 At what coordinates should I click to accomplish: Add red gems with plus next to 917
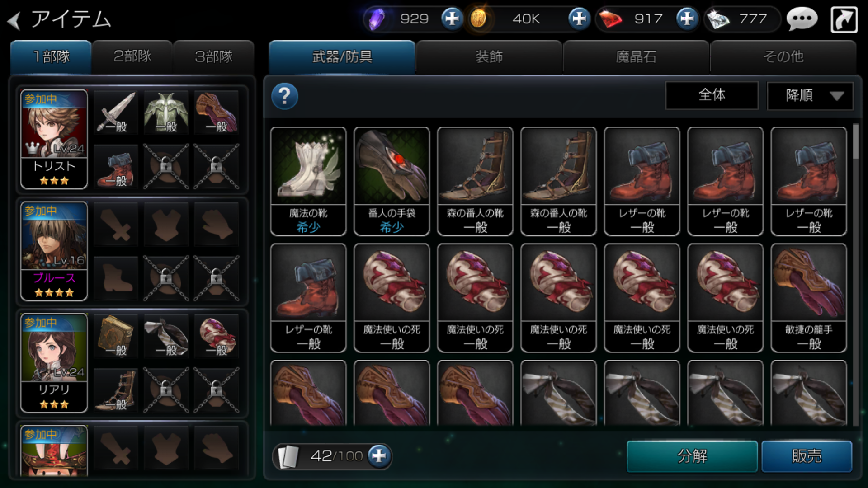pos(687,19)
